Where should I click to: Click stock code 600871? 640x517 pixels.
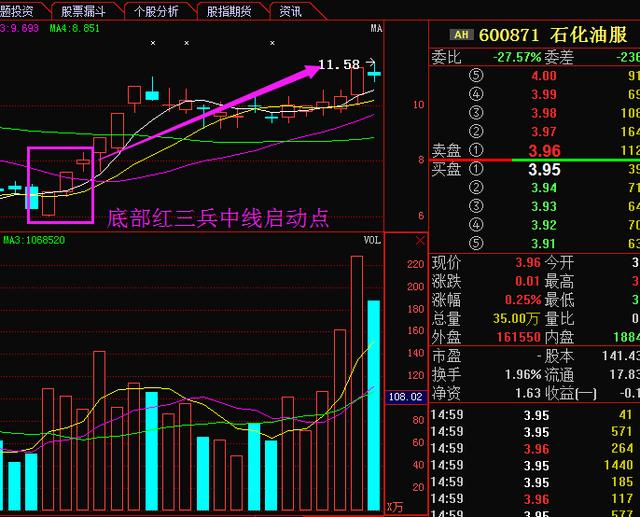click(x=509, y=35)
